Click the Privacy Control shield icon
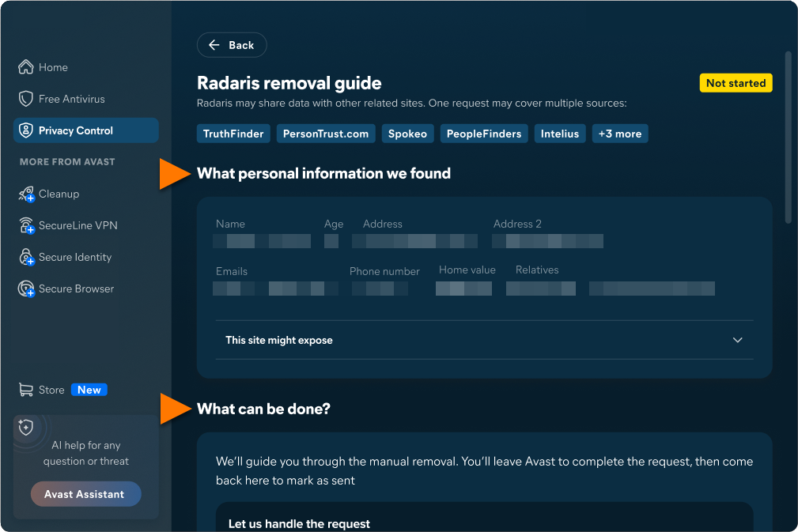 click(26, 130)
